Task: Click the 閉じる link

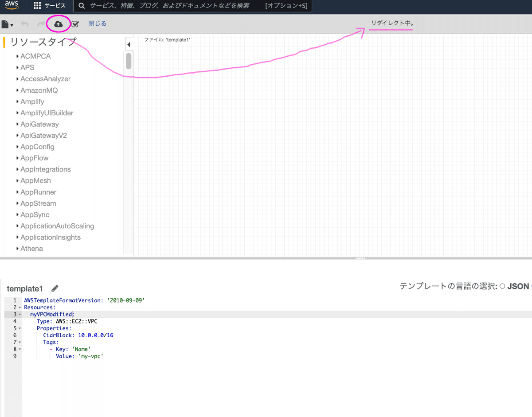Action: tap(97, 24)
